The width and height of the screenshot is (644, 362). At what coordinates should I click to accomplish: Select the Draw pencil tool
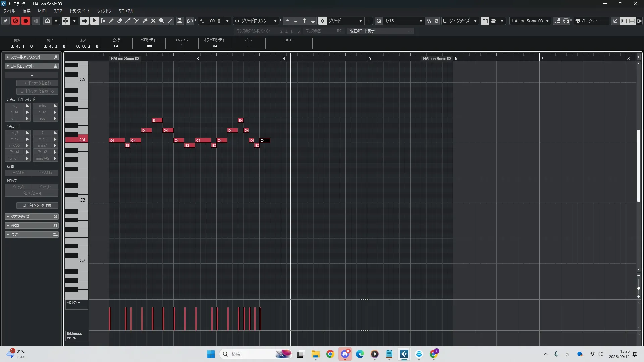coord(111,21)
